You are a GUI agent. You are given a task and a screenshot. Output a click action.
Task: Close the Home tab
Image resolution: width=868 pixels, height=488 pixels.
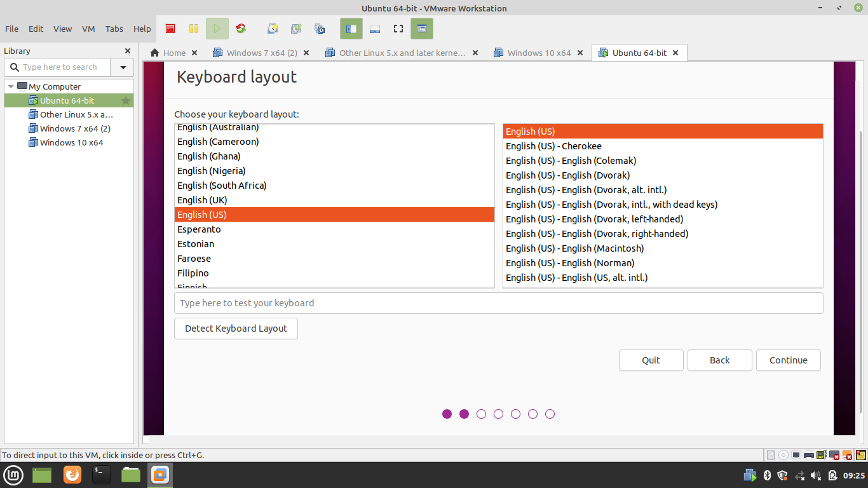pyautogui.click(x=194, y=53)
